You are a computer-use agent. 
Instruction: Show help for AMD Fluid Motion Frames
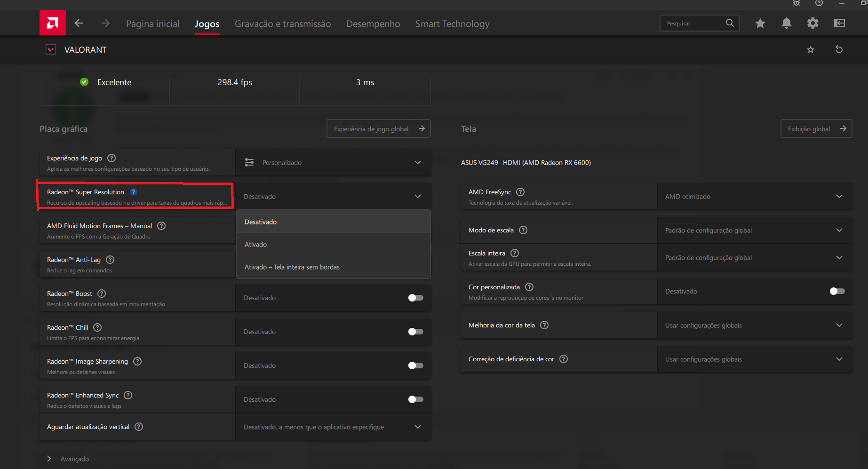pos(161,226)
